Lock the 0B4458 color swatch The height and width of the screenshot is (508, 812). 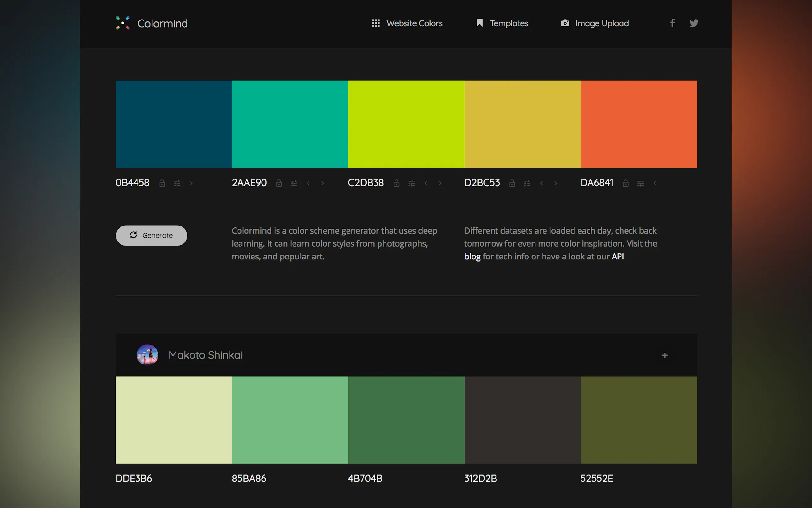point(162,183)
